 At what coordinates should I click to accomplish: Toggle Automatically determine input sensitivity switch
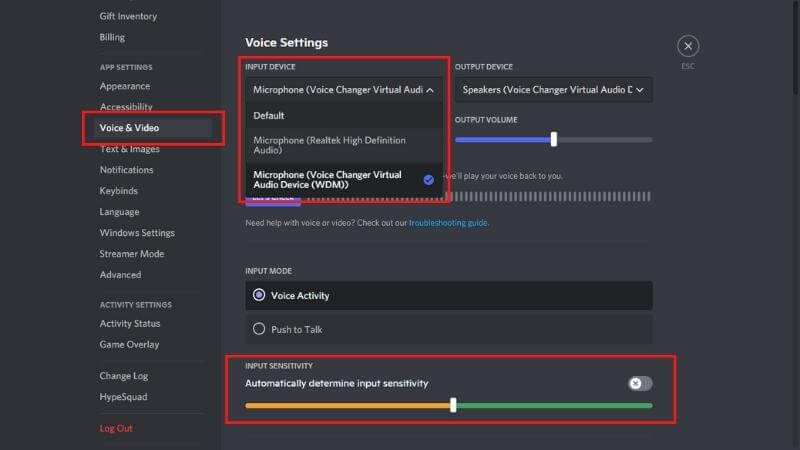640,383
